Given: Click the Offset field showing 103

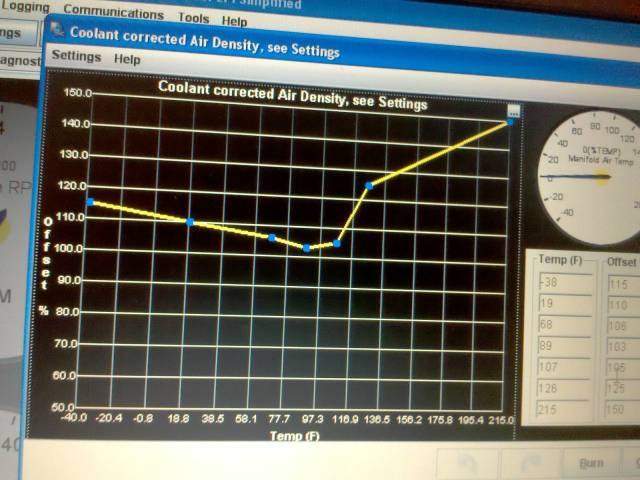Looking at the screenshot, I should (622, 347).
